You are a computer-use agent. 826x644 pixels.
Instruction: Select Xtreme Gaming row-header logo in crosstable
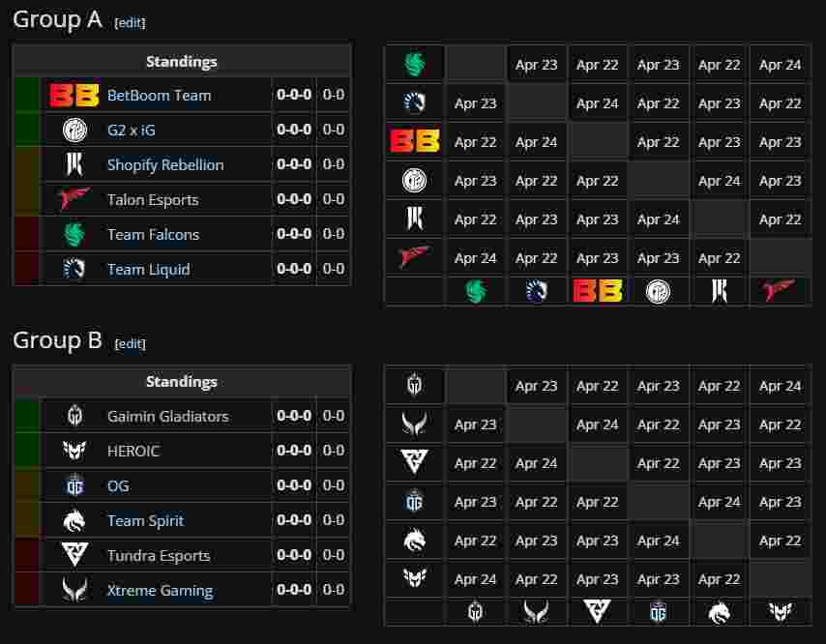click(x=415, y=424)
